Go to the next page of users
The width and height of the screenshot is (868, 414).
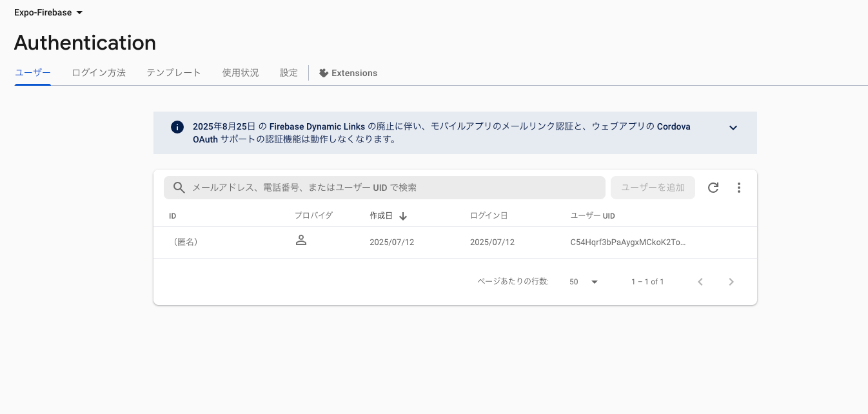click(x=731, y=282)
